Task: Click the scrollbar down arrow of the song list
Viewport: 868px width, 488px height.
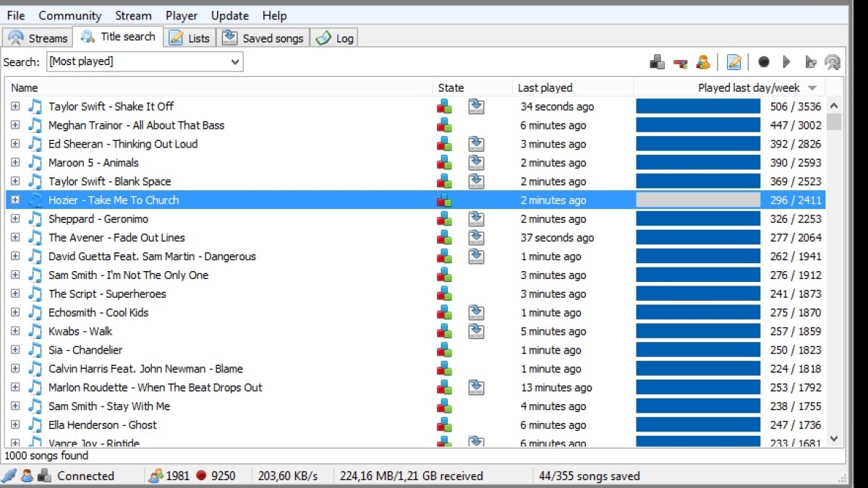Action: point(834,438)
